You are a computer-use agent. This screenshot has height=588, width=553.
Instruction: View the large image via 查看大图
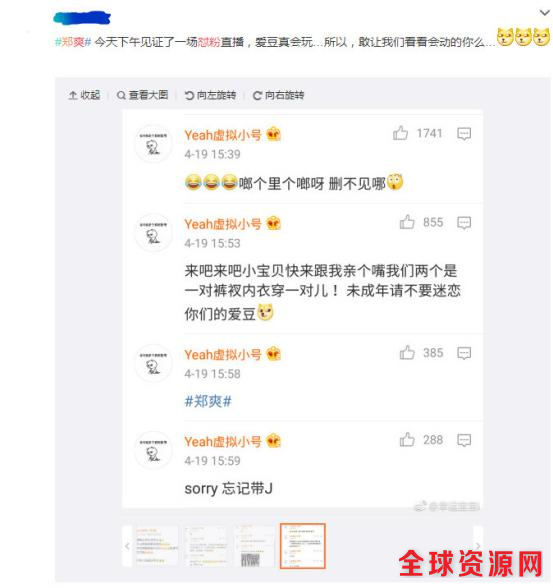pyautogui.click(x=142, y=95)
